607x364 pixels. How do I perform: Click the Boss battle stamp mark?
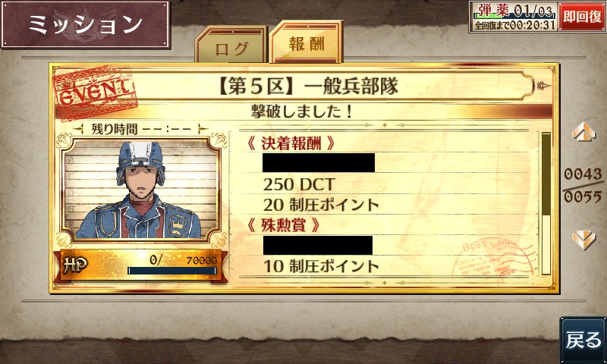click(495, 257)
